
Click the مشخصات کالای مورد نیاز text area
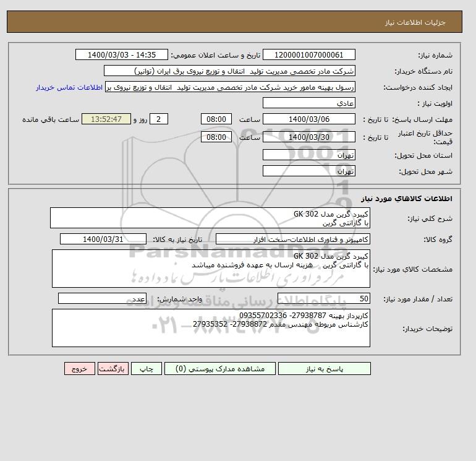211,269
